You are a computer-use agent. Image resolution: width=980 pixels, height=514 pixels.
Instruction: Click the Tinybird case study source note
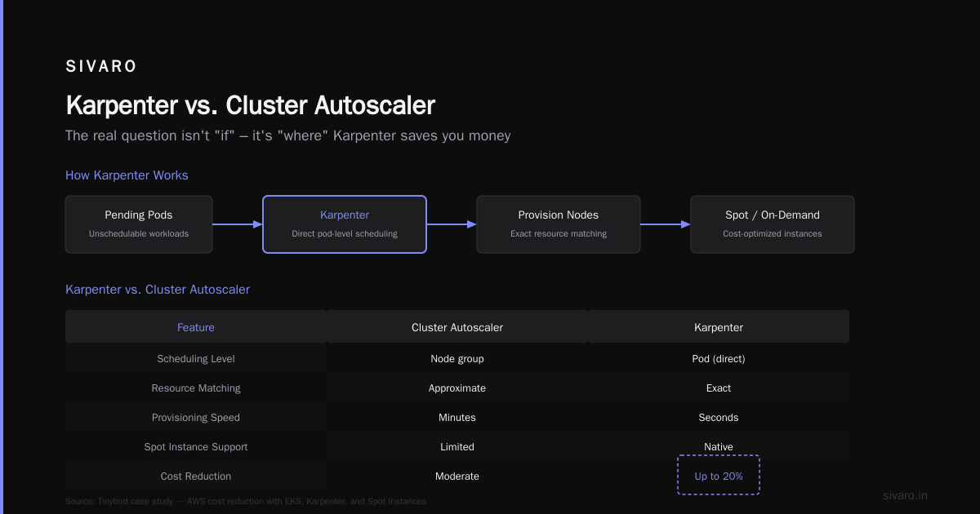(246, 501)
